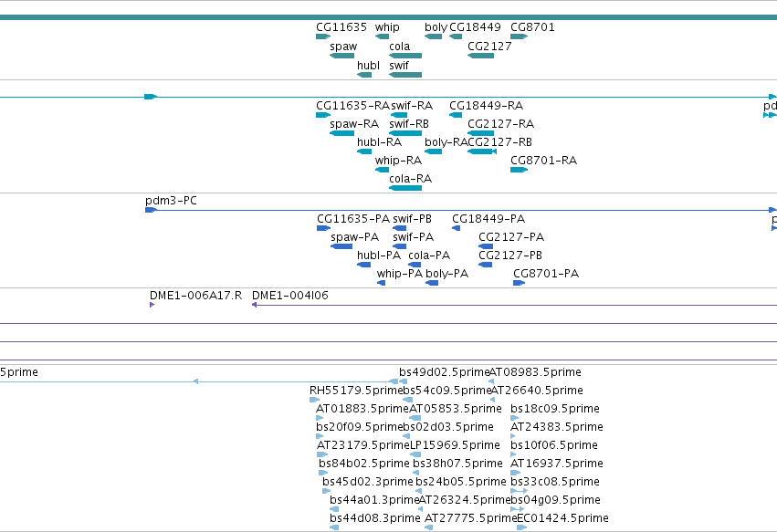This screenshot has width=777, height=532.
Task: Select the spaw-RA transcript
Action: tap(341, 133)
